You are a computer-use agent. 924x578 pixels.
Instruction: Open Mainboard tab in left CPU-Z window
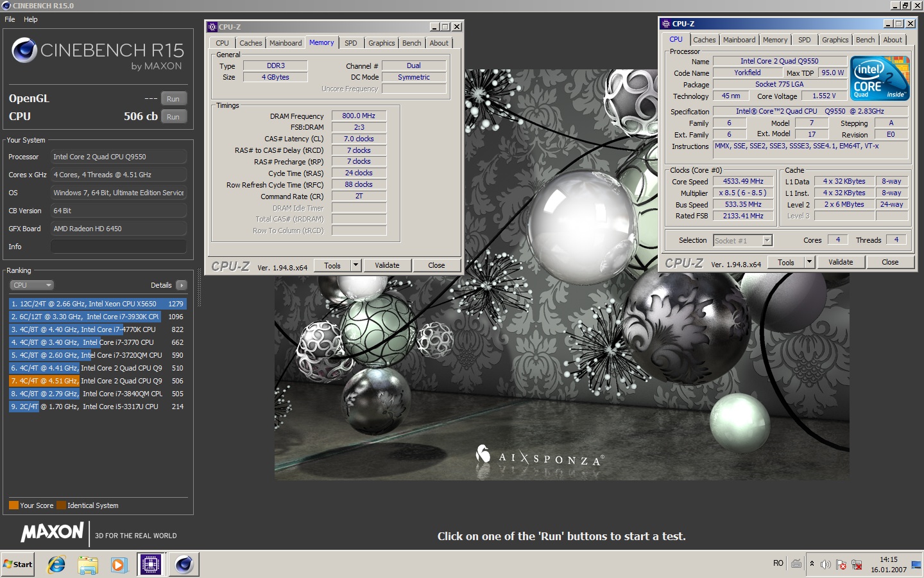286,43
